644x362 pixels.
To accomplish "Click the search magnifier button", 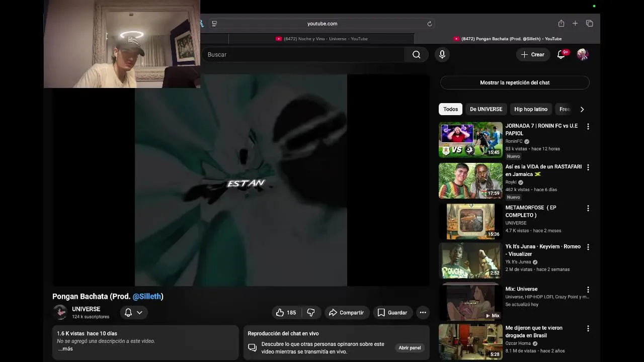I will coord(416,54).
